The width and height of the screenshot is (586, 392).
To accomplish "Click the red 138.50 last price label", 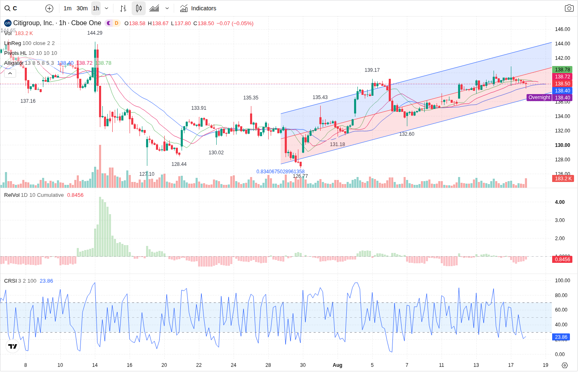I will (562, 84).
